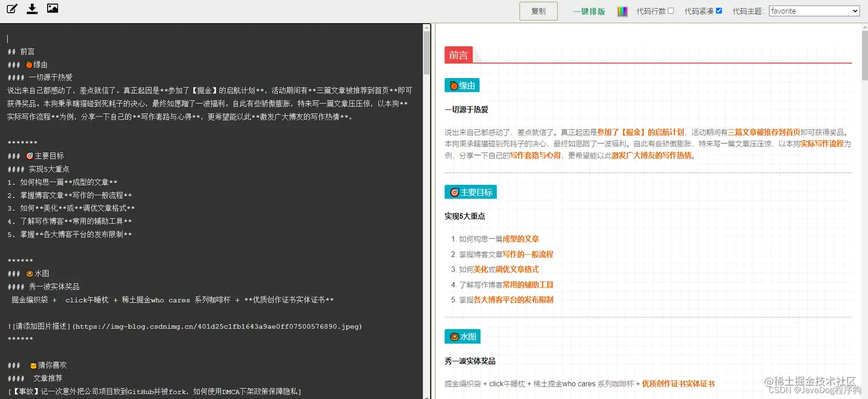
Task: Click the 复制 copy button
Action: 538,11
